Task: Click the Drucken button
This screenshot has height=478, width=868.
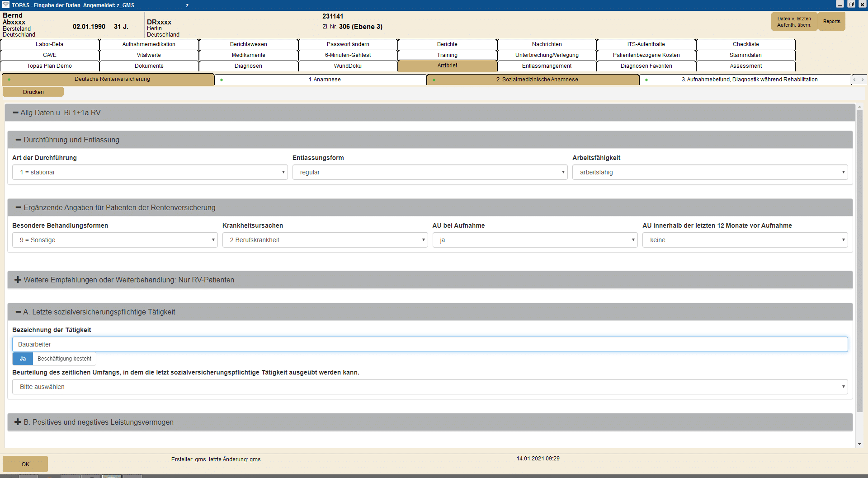Action: (x=33, y=92)
